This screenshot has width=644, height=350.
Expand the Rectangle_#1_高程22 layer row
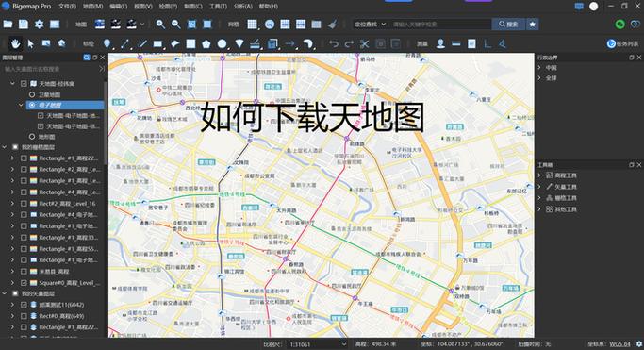(13, 158)
